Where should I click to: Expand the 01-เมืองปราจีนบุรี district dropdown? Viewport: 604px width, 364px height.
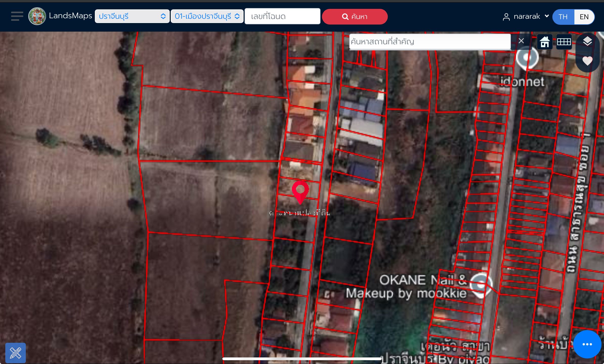pos(207,16)
